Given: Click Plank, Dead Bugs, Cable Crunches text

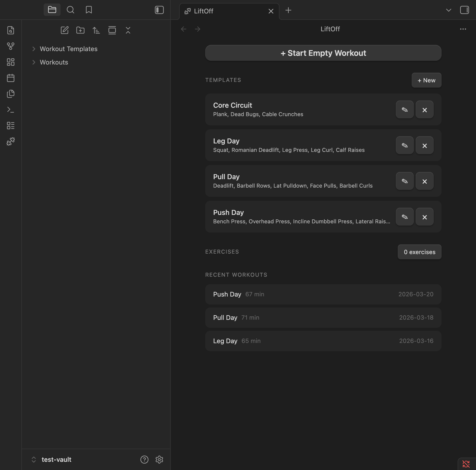Looking at the screenshot, I should click(x=258, y=114).
